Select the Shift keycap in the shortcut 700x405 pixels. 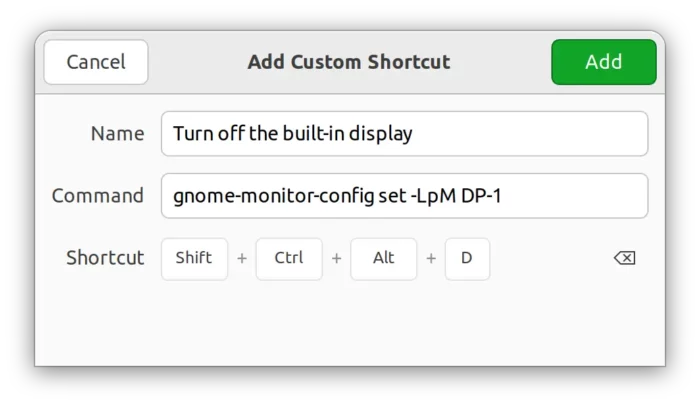pos(194,259)
